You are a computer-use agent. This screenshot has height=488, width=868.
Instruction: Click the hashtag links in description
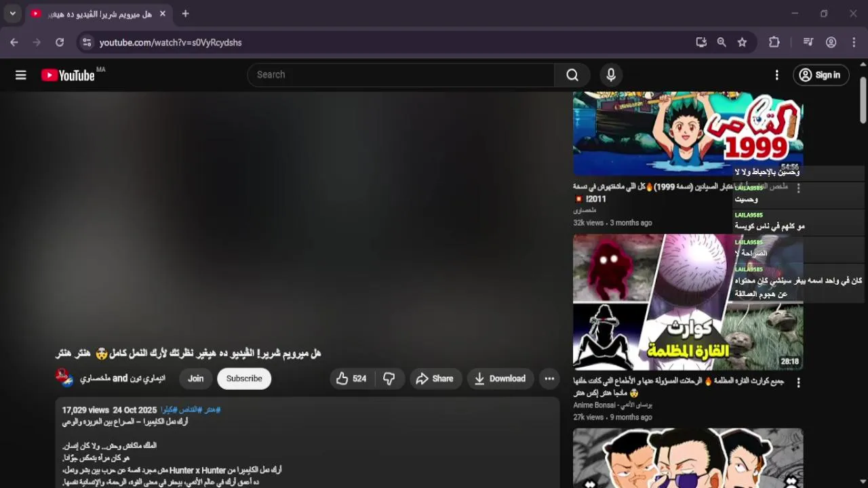(191, 410)
